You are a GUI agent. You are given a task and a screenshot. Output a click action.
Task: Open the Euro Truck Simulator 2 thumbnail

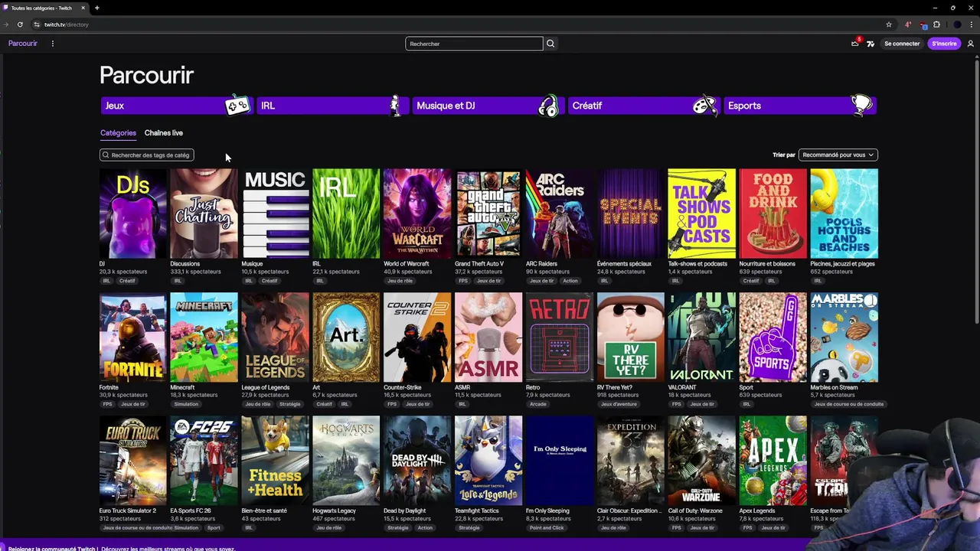tap(132, 461)
